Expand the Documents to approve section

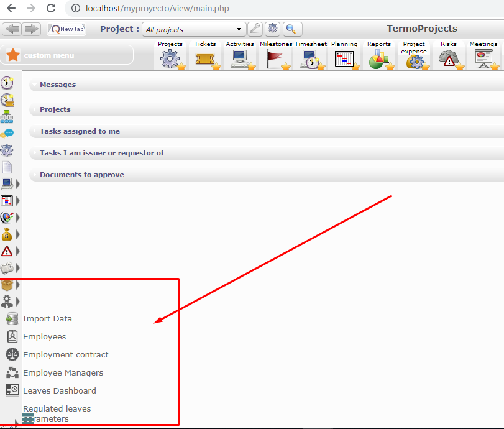click(82, 175)
